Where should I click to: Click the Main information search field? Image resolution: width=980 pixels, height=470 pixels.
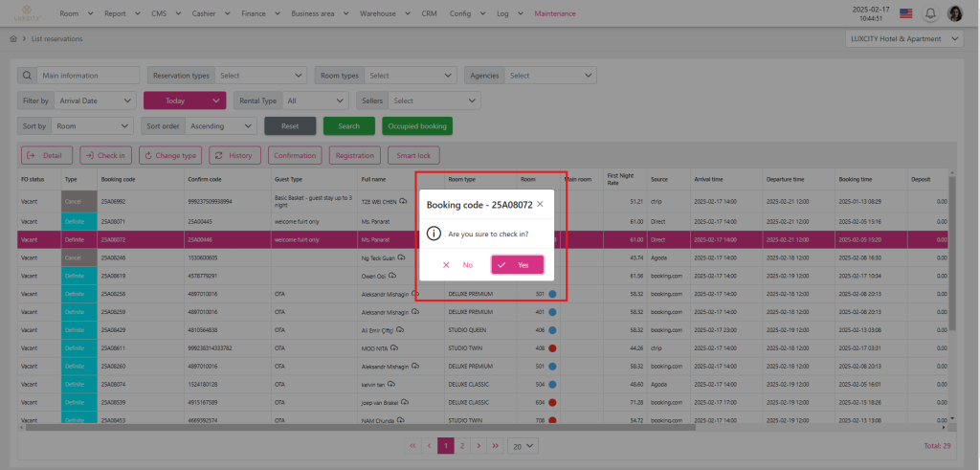(x=83, y=76)
